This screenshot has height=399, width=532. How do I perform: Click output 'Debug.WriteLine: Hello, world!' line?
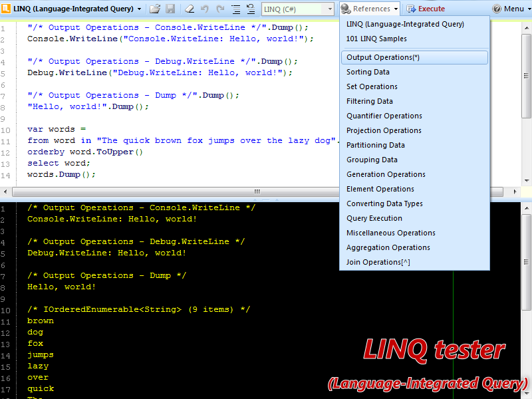click(x=106, y=253)
